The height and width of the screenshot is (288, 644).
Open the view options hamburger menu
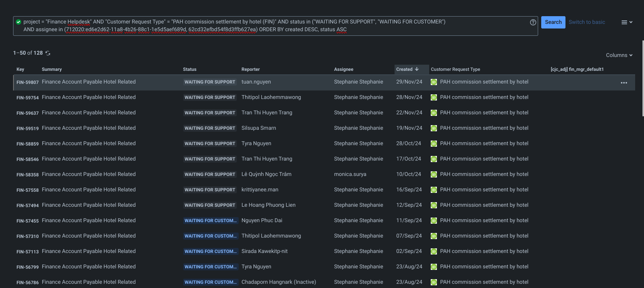tap(627, 22)
